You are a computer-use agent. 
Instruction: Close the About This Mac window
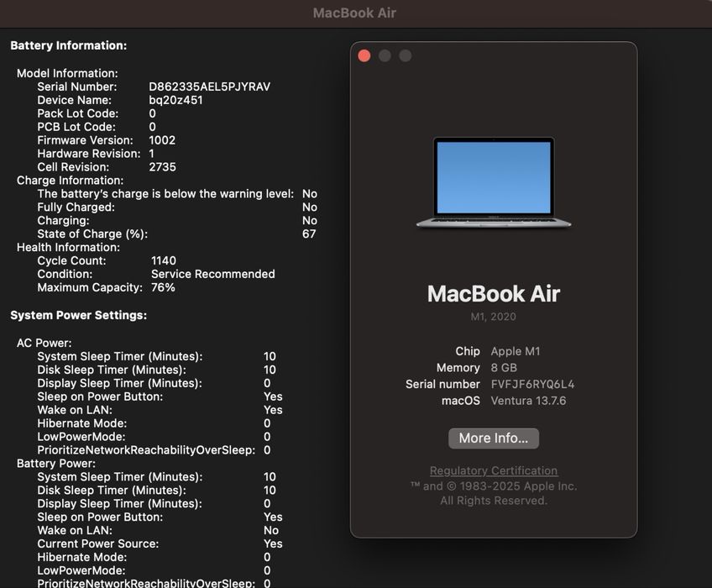point(364,56)
